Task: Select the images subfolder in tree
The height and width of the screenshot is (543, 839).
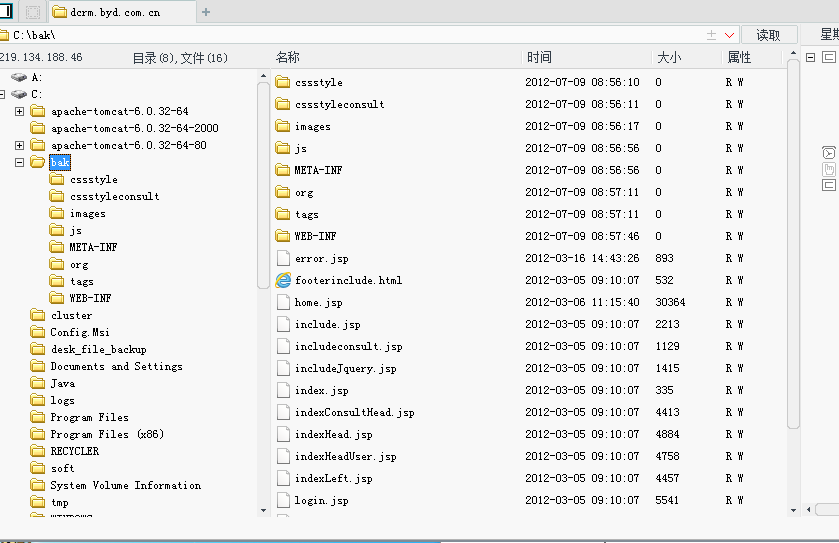Action: [88, 213]
